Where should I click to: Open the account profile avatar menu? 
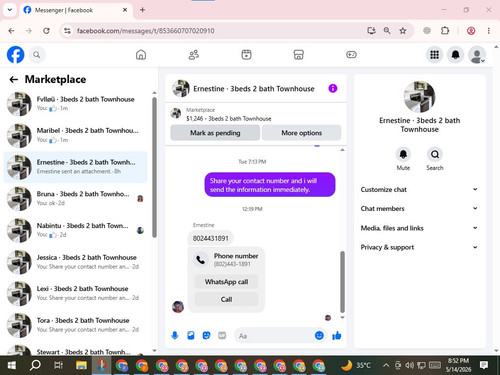[x=477, y=55]
